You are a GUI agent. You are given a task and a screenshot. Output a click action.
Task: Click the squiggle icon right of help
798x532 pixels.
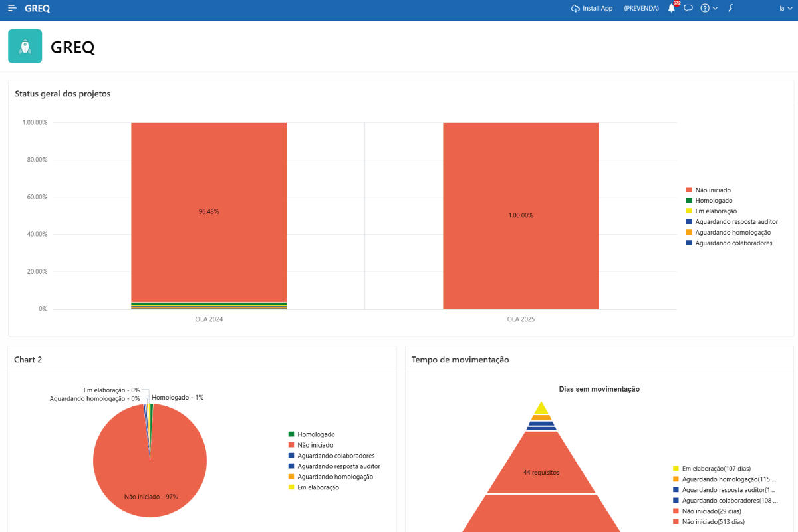click(731, 9)
